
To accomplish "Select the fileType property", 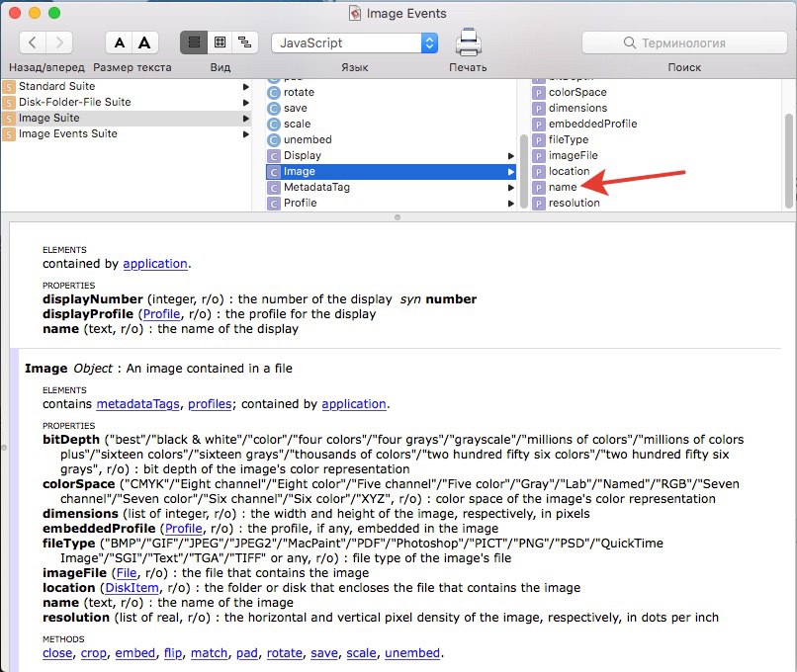I will point(569,139).
